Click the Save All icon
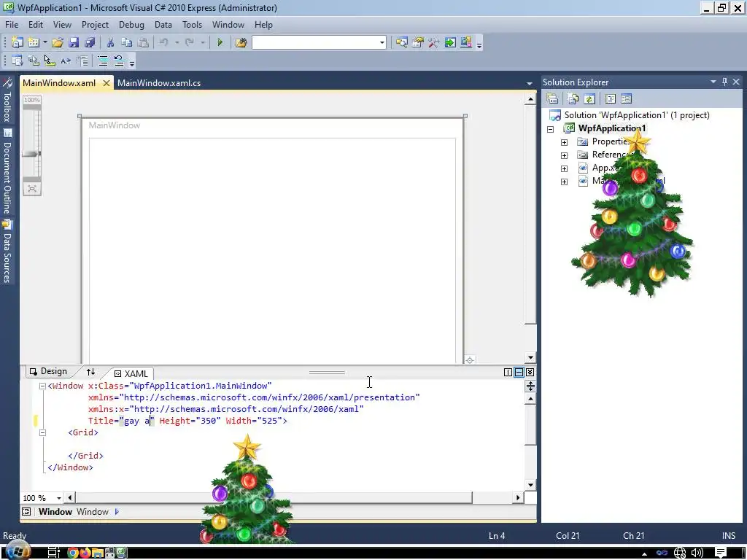Screen dimensions: 747x560 pos(90,42)
